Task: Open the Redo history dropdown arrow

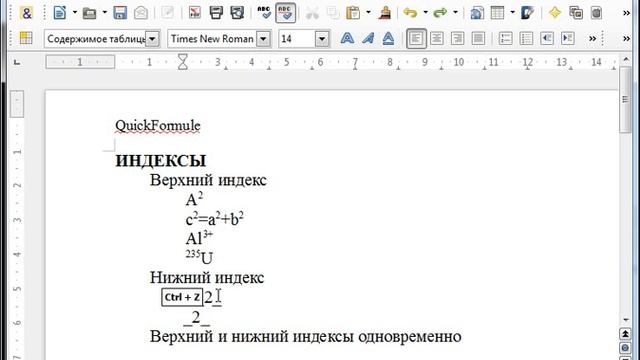Action: (x=456, y=13)
